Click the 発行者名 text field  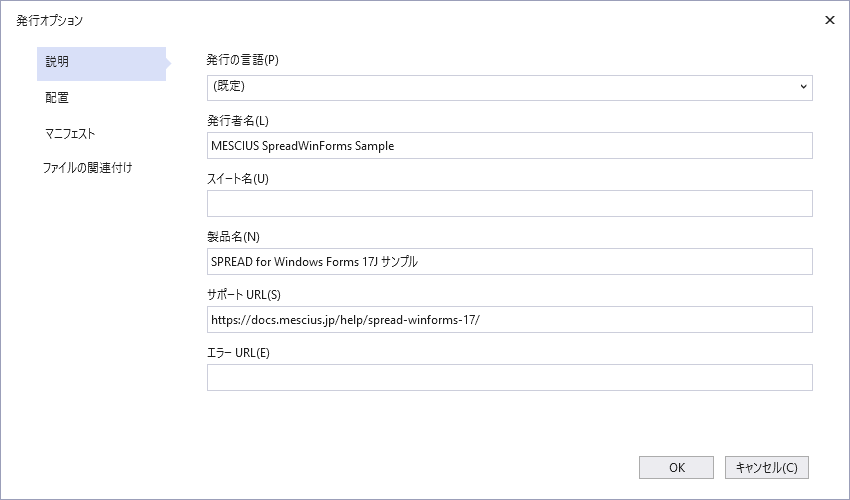click(x=509, y=146)
